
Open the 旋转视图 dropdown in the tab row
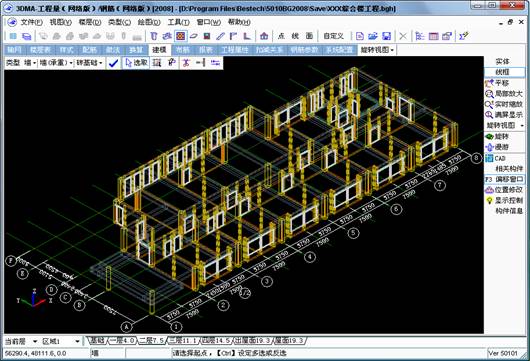click(377, 50)
